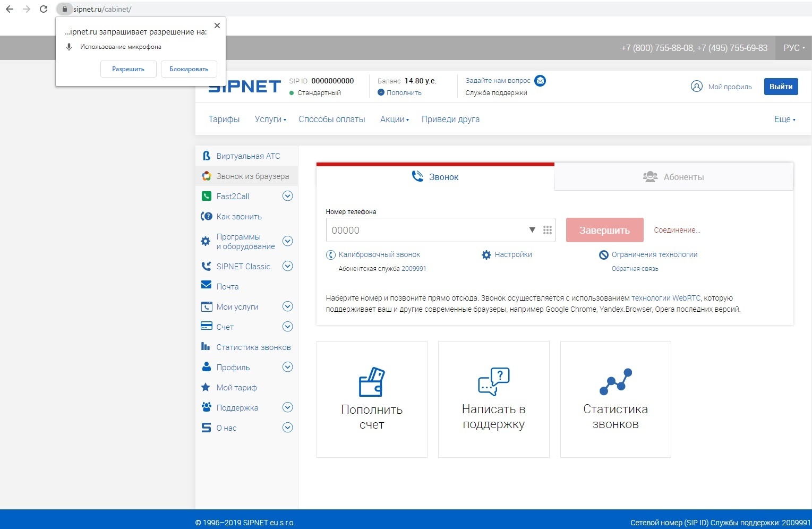
Task: Click the Мои услуги icon
Action: point(206,306)
